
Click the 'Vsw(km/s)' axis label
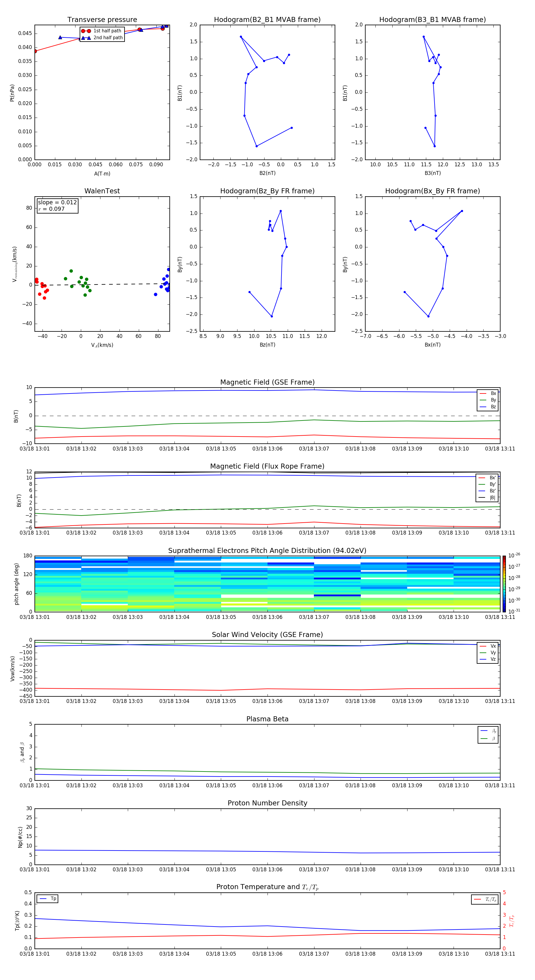[12, 668]
